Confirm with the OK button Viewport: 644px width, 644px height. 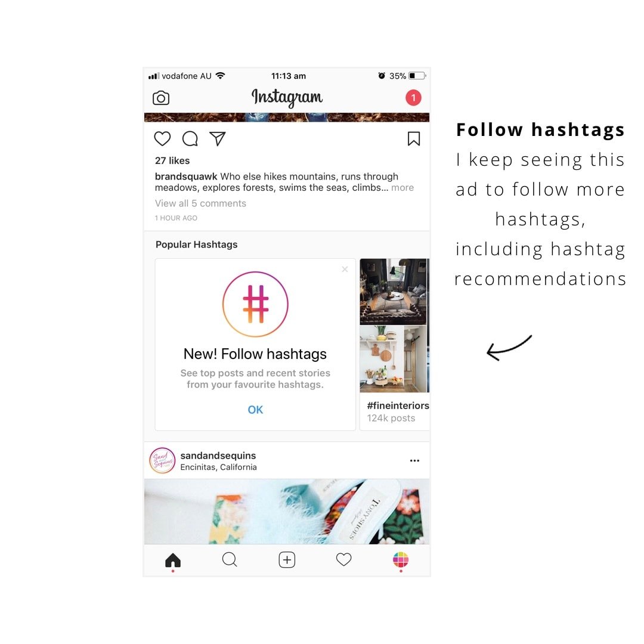point(255,410)
